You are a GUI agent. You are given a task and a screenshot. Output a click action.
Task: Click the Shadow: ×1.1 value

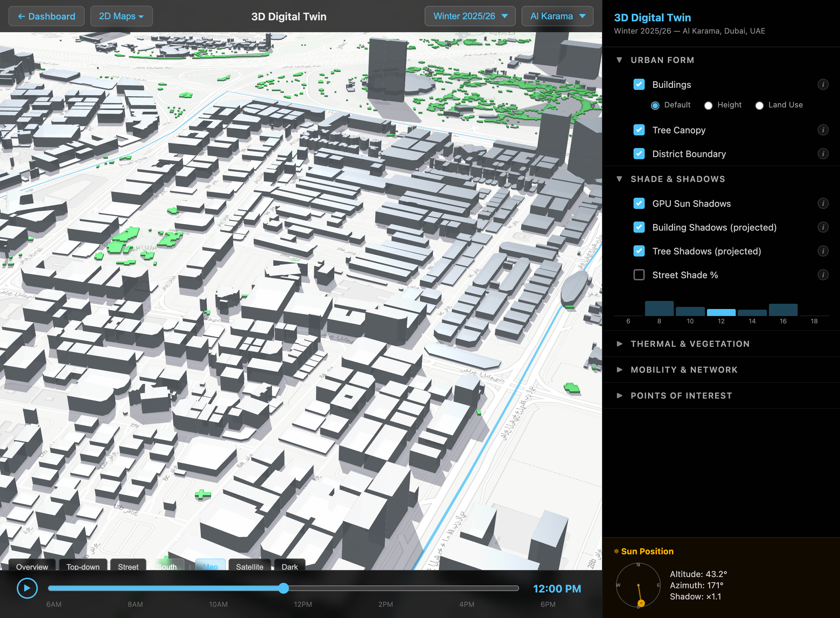coord(695,596)
